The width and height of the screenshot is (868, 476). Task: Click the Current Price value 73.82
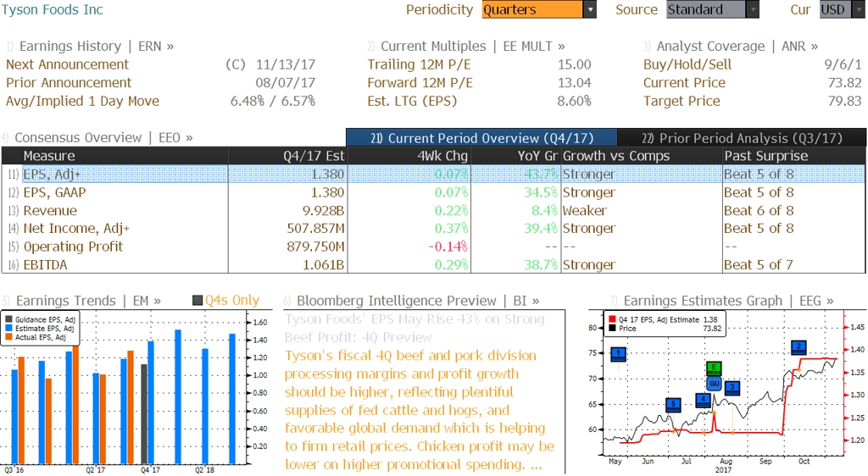point(845,83)
